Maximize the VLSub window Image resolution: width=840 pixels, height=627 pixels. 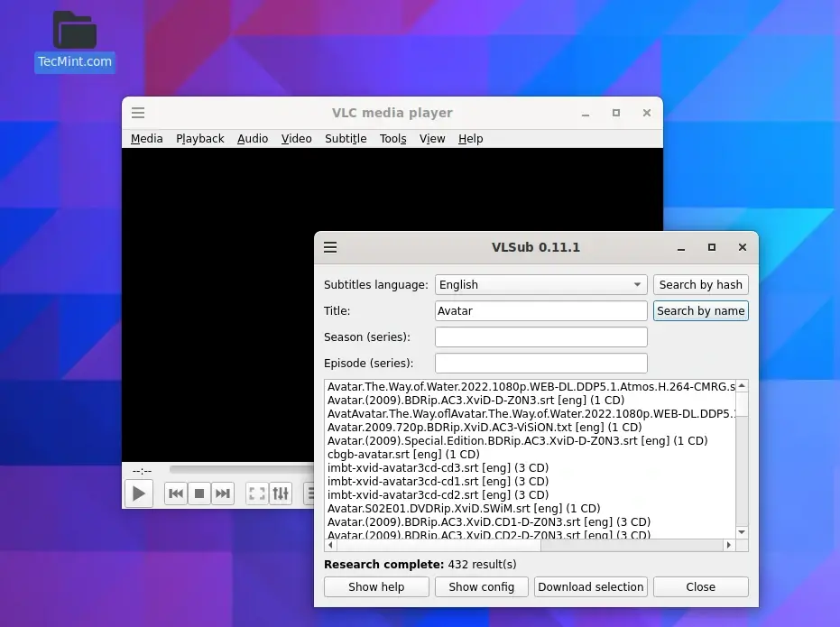[711, 247]
